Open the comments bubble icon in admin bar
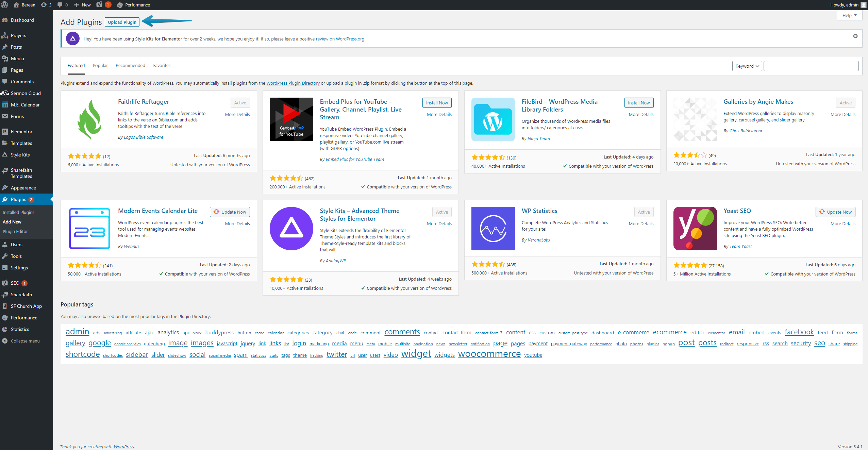The width and height of the screenshot is (868, 450). pyautogui.click(x=63, y=5)
